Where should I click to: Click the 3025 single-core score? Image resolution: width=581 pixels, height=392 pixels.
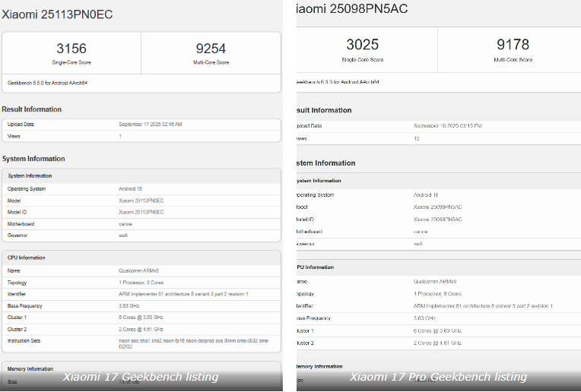point(362,45)
